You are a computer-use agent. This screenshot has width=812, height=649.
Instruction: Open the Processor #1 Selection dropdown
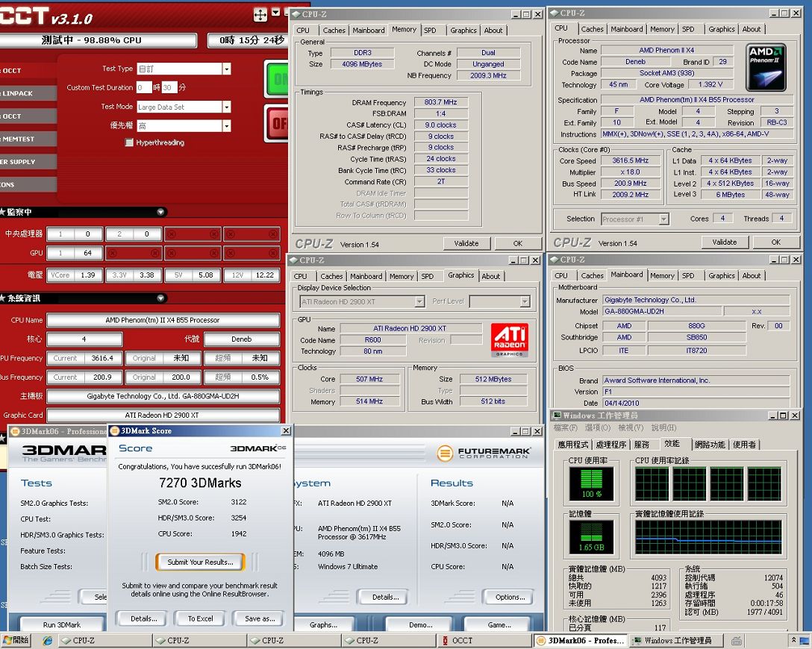[x=664, y=219]
